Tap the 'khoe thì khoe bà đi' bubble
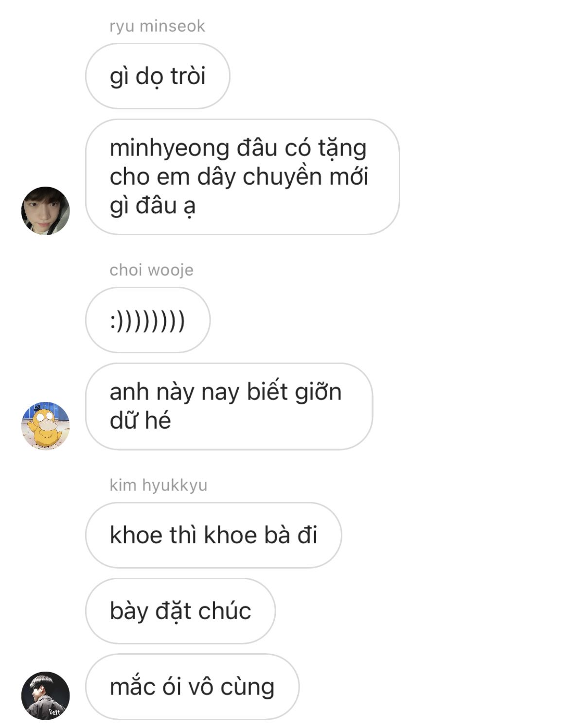Image resolution: width=569 pixels, height=728 pixels. pyautogui.click(x=213, y=535)
